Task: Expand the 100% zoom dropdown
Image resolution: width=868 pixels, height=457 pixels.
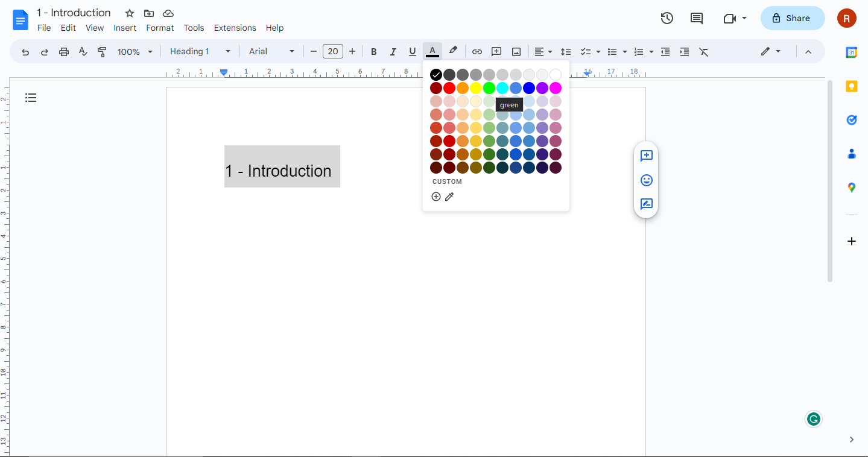Action: pyautogui.click(x=135, y=52)
